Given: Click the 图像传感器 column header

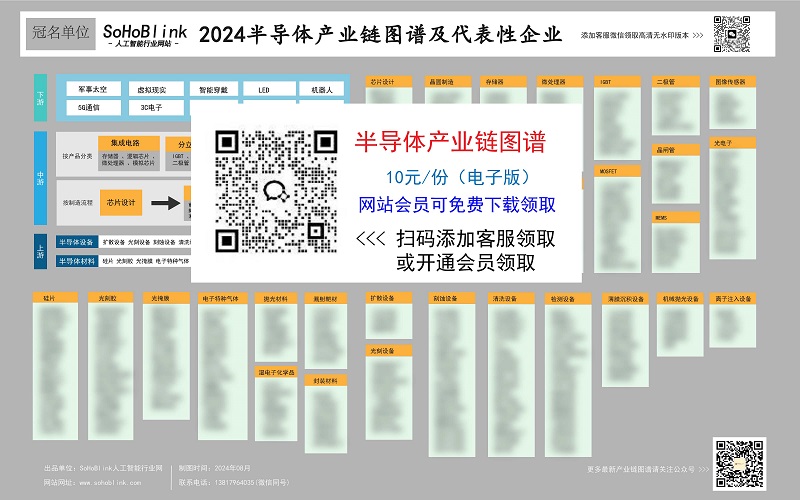Looking at the screenshot, I should [x=732, y=82].
